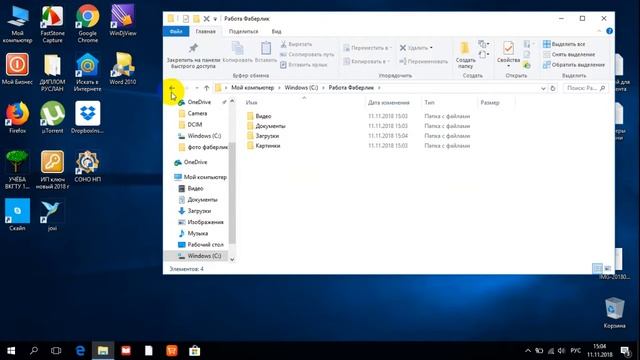Click Вырезать in the ribbon
The height and width of the screenshot is (360, 640).
coord(296,44)
